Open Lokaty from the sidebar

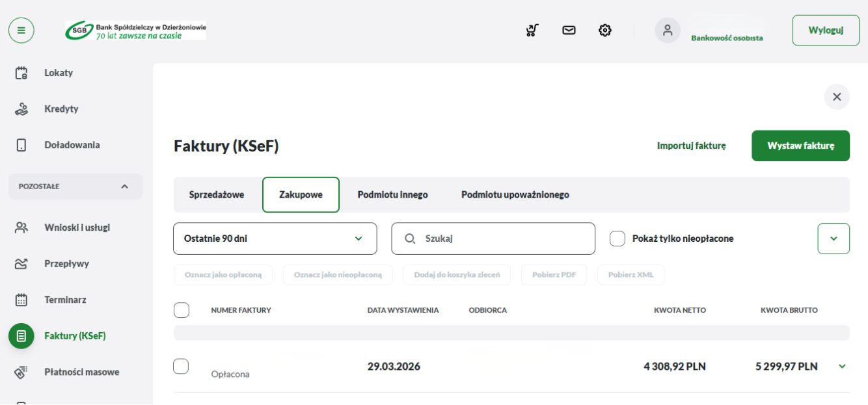59,73
